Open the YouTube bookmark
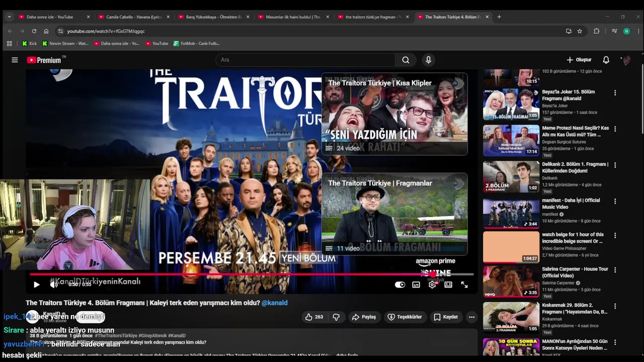644x362 pixels. coord(157,43)
